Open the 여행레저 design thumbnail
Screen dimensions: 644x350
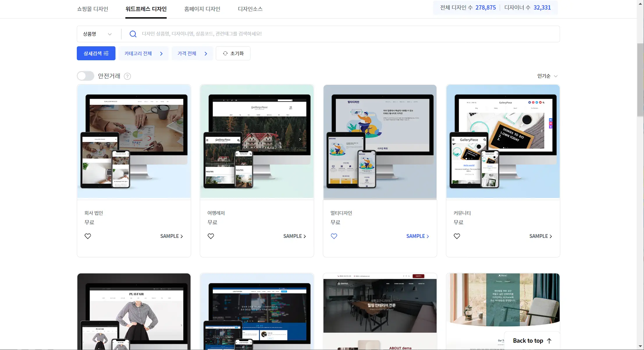[257, 142]
